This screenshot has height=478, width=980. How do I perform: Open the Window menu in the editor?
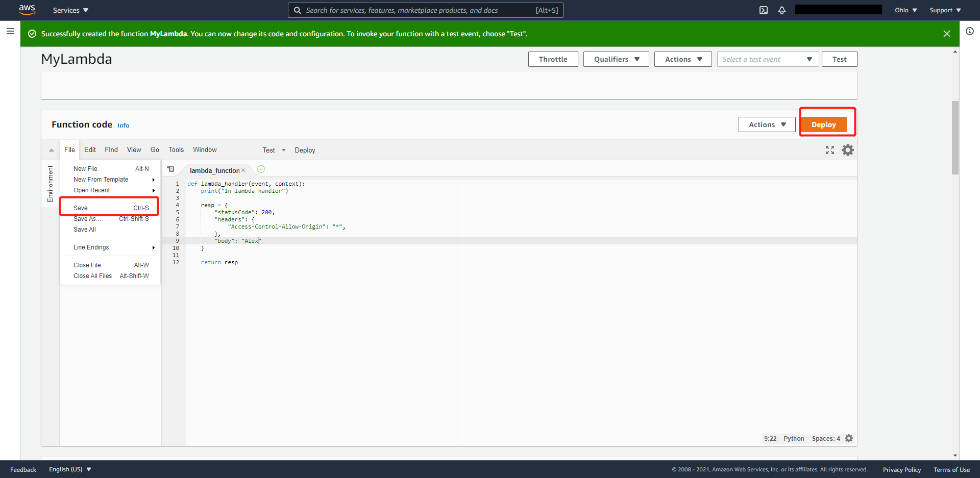point(205,149)
